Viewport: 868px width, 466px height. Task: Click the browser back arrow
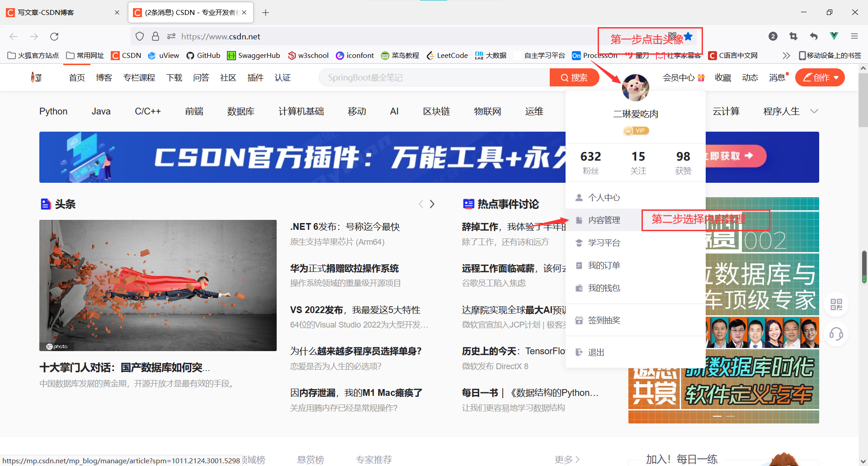click(x=14, y=37)
